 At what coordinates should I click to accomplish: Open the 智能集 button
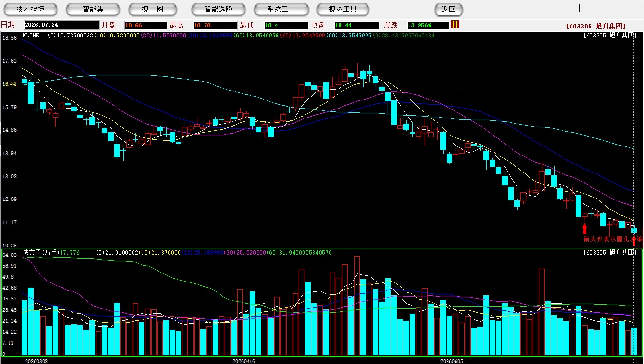point(93,9)
